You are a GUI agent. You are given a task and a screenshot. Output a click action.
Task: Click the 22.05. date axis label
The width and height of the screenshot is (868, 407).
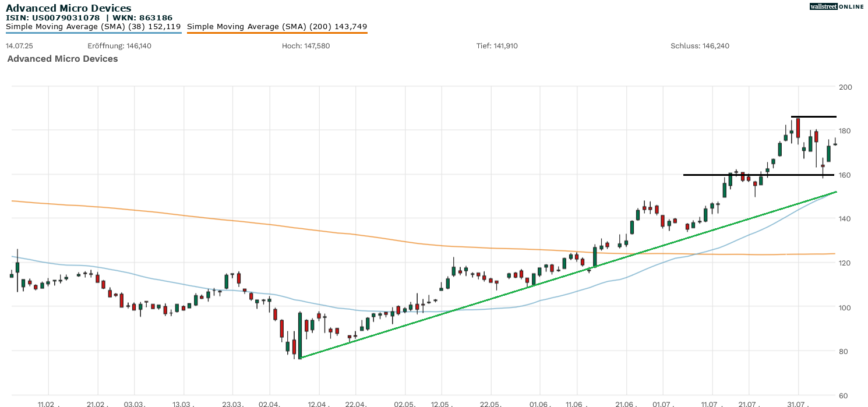pos(491,404)
